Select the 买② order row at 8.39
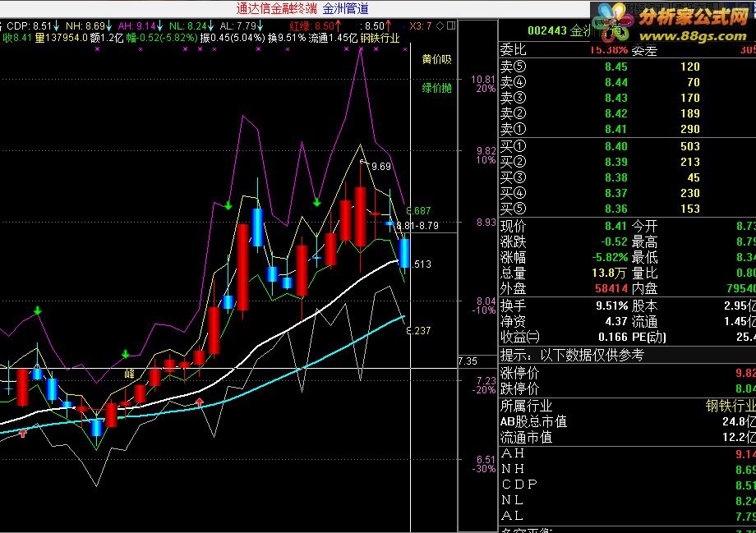 pos(627,162)
